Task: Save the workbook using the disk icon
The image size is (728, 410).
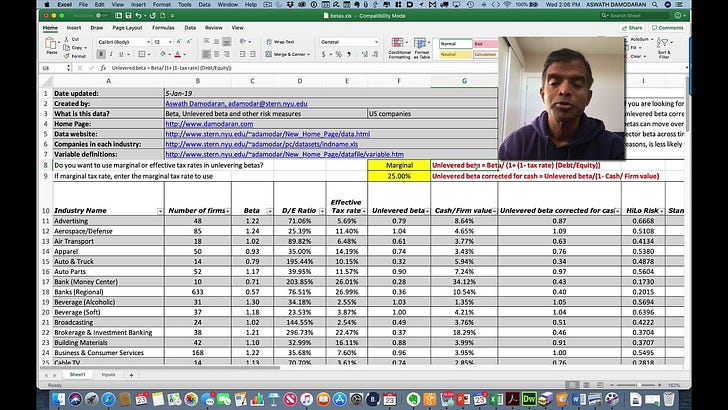Action: tap(128, 15)
